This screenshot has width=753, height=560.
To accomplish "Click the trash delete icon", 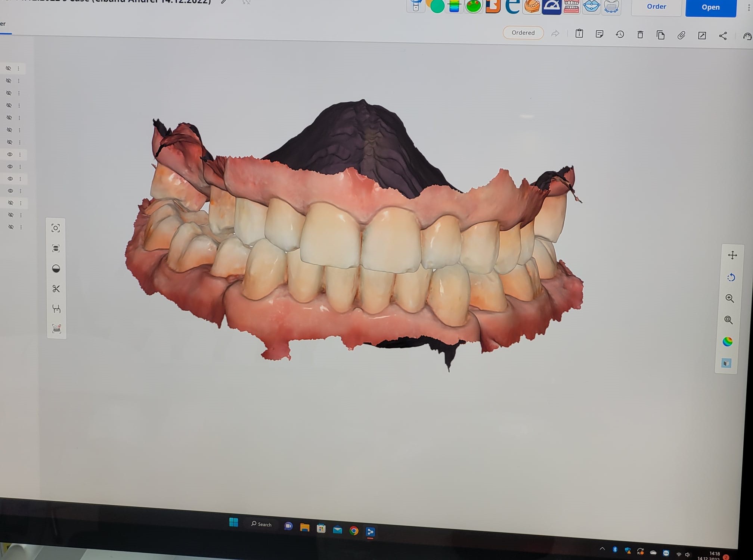I will (x=640, y=35).
